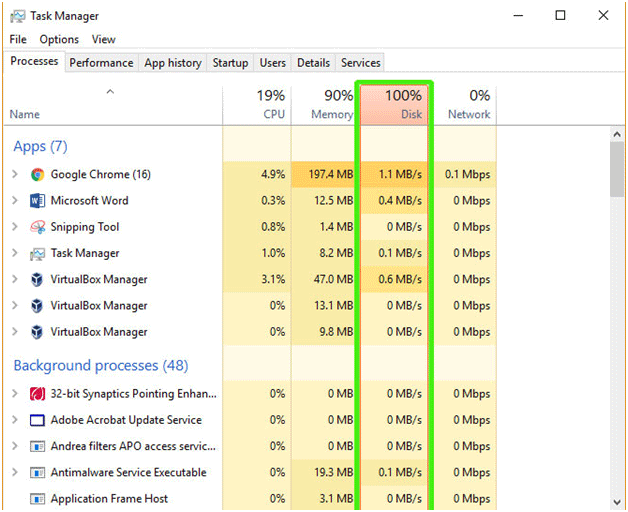This screenshot has width=628, height=512.
Task: Click Microsoft Word's 0.4 MB/s disk cell
Action: tap(394, 201)
